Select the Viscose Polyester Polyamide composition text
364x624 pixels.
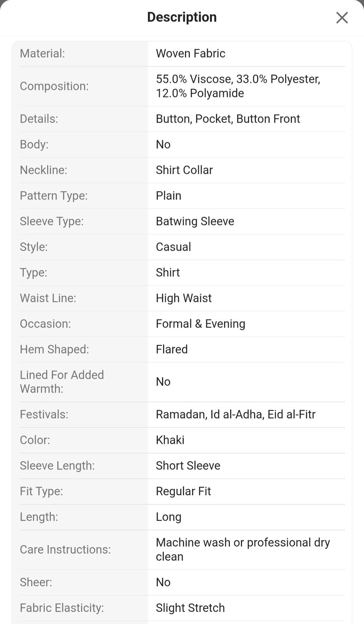click(238, 86)
